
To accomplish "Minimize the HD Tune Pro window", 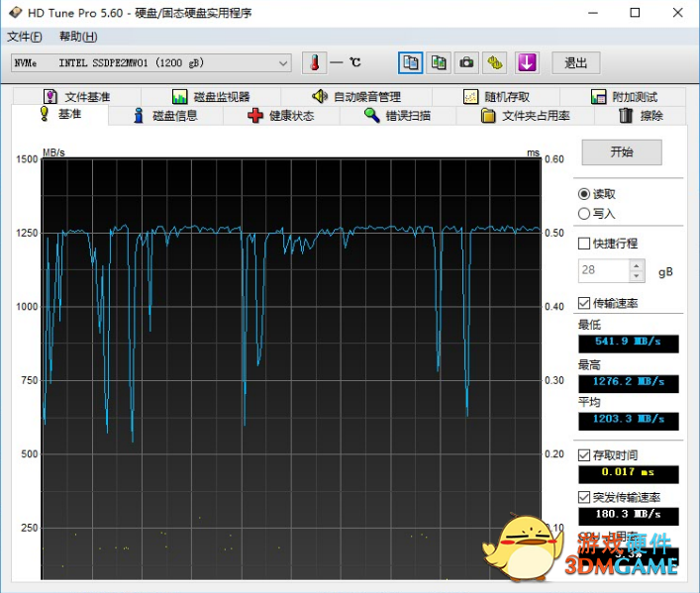I will pyautogui.click(x=593, y=13).
